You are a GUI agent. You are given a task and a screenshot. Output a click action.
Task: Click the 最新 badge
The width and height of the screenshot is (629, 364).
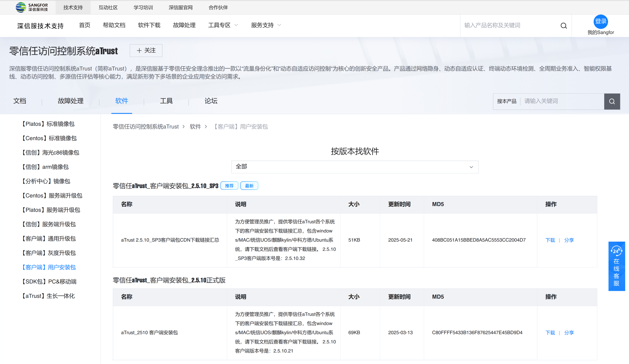(249, 186)
